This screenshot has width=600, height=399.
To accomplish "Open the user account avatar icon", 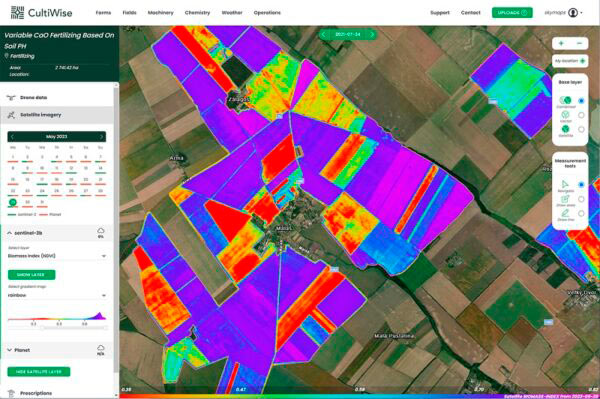I will point(573,13).
